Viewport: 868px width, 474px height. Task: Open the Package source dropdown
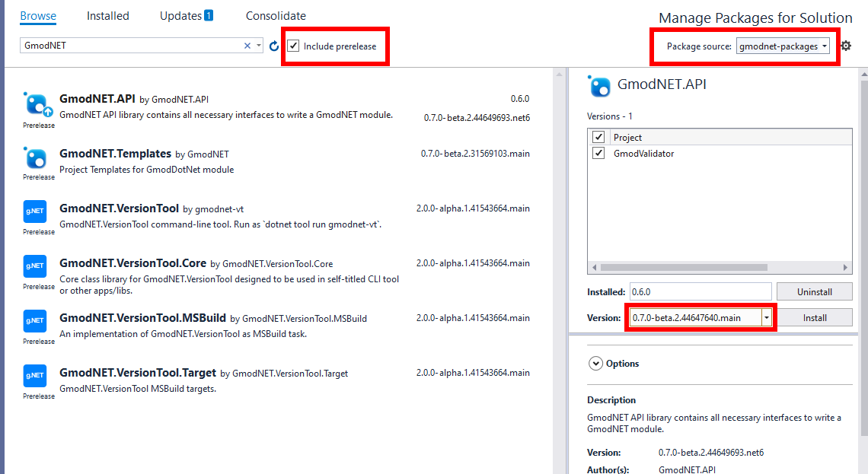[x=783, y=46]
